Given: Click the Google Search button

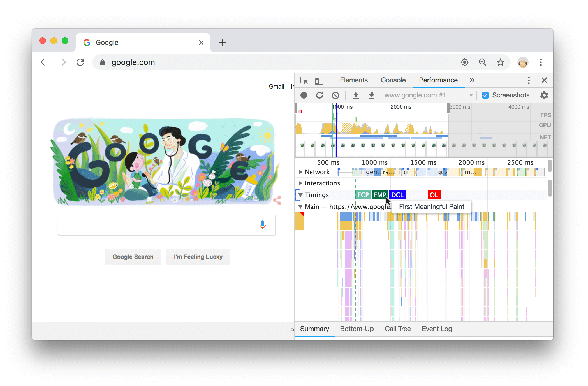Looking at the screenshot, I should (132, 257).
